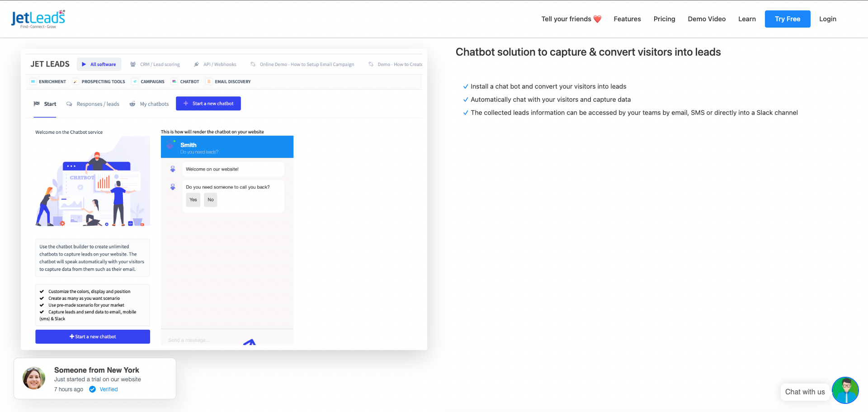
Task: Click 'Someone from New York' notification title
Action: pyautogui.click(x=97, y=370)
